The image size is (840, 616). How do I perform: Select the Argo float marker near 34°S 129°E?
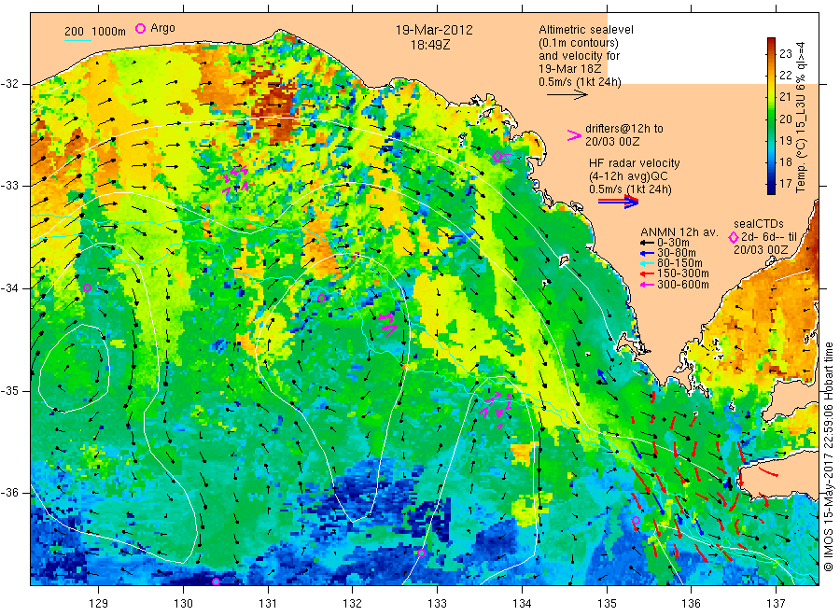(88, 287)
